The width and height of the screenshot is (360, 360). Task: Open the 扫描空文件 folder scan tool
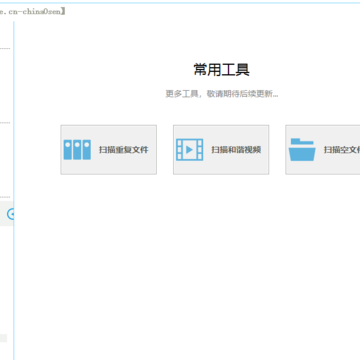(x=323, y=150)
